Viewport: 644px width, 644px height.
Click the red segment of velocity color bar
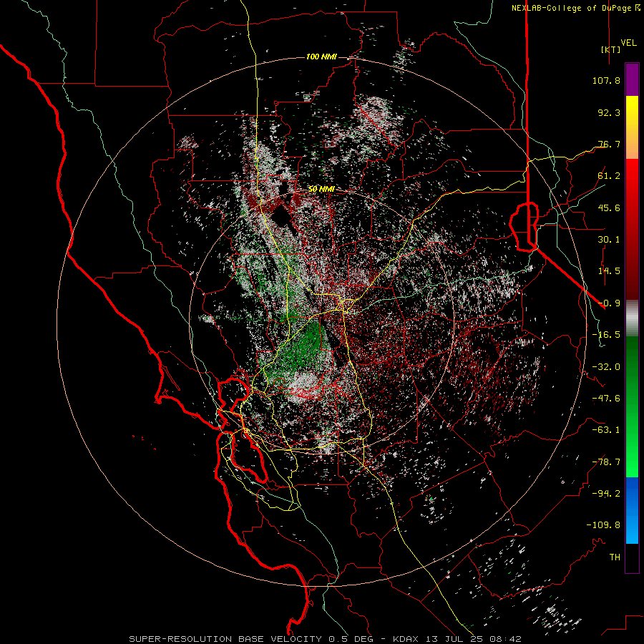click(x=632, y=229)
